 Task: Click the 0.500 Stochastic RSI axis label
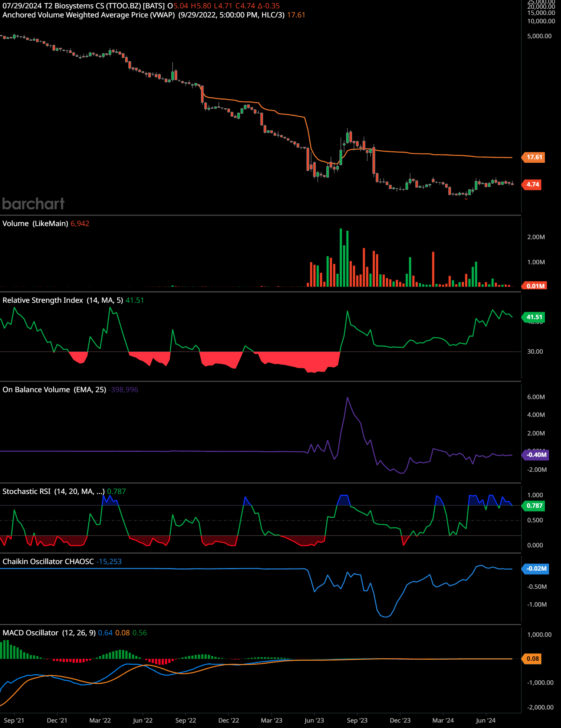point(535,520)
